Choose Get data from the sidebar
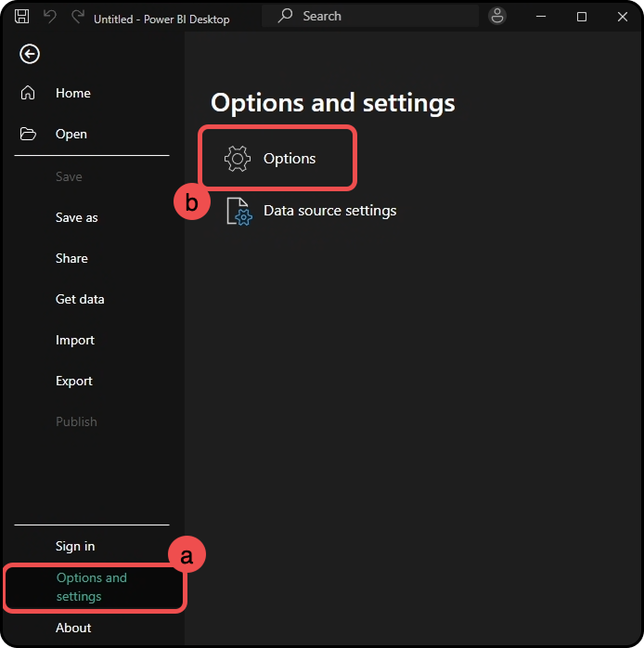 80,299
